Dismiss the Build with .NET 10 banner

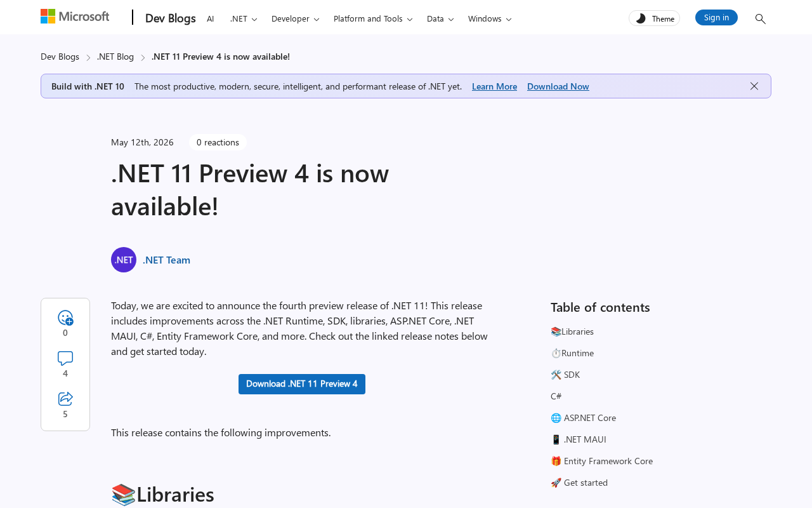[754, 86]
